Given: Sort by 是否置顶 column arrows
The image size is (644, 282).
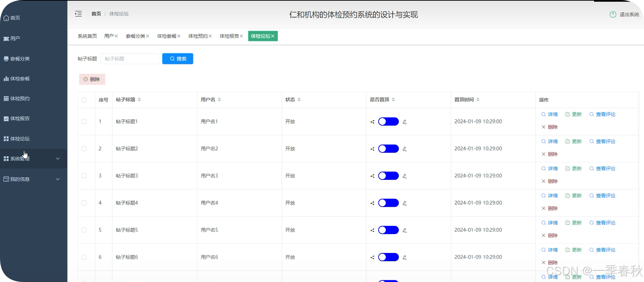Looking at the screenshot, I should click(x=393, y=100).
